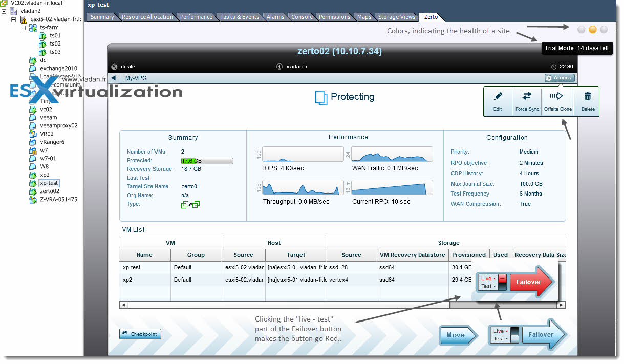Click the ts-farm vApp icon
Screen dimensions: 624x364
click(33, 28)
